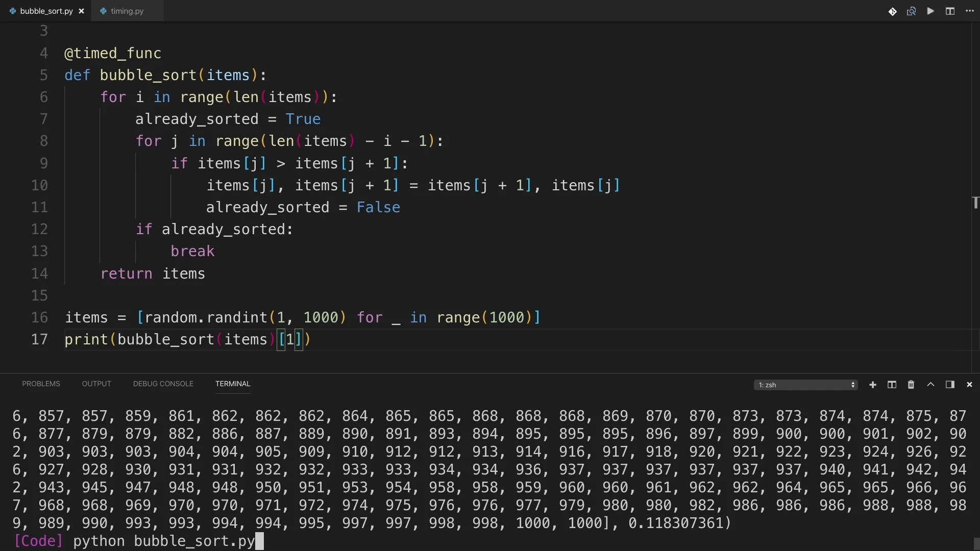Split the terminal pane

pos(892,385)
